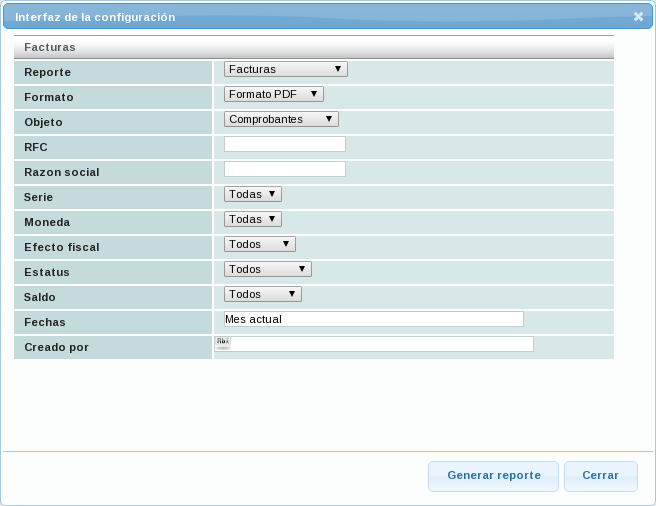The height and width of the screenshot is (506, 656).
Task: Click the Cerrar button
Action: [600, 476]
